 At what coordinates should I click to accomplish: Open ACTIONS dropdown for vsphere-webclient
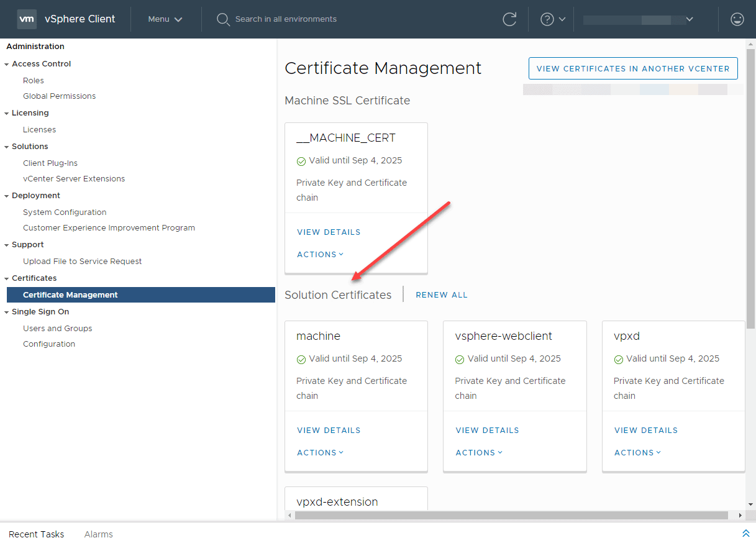(x=479, y=452)
